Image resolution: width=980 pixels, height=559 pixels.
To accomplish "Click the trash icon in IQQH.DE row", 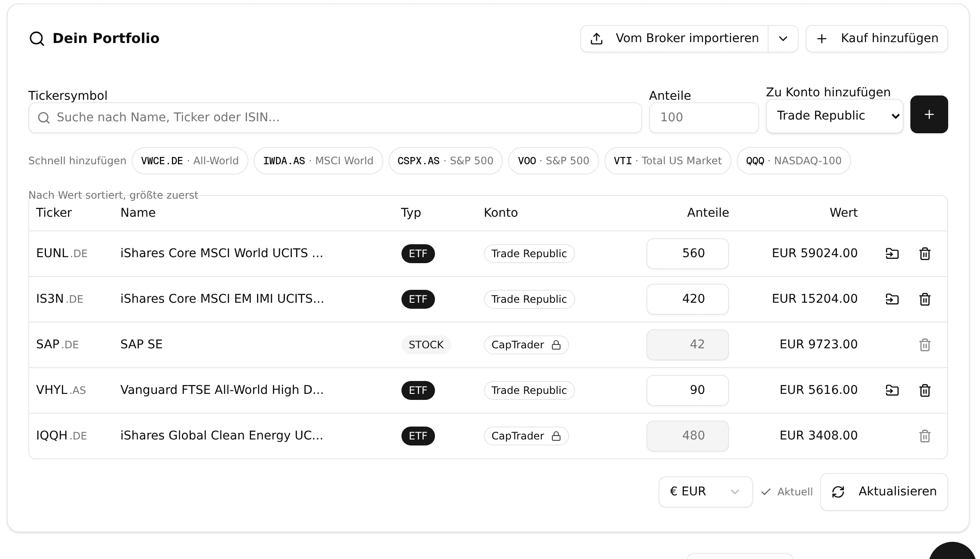I will [925, 436].
